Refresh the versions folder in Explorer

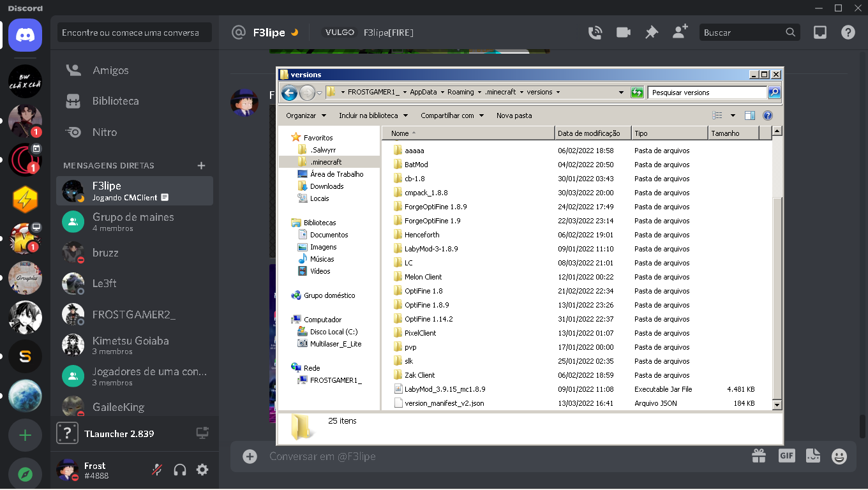pyautogui.click(x=637, y=93)
